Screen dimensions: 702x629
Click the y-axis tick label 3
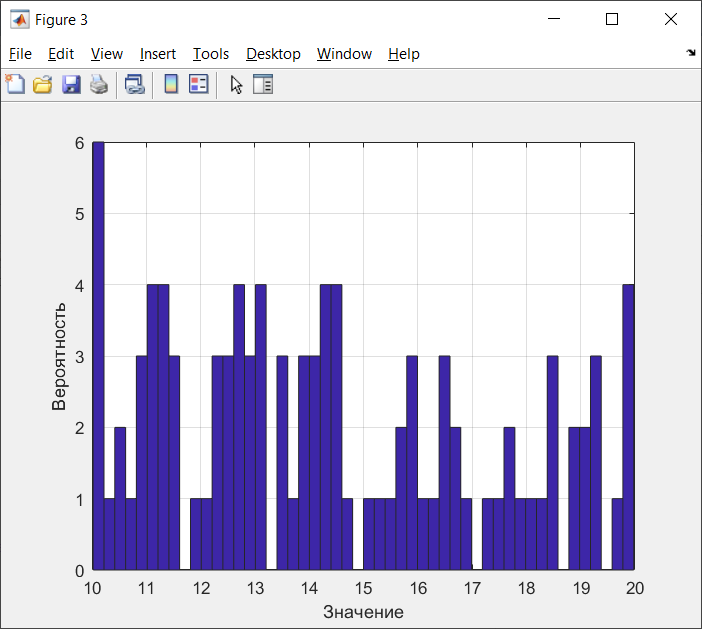pyautogui.click(x=80, y=357)
